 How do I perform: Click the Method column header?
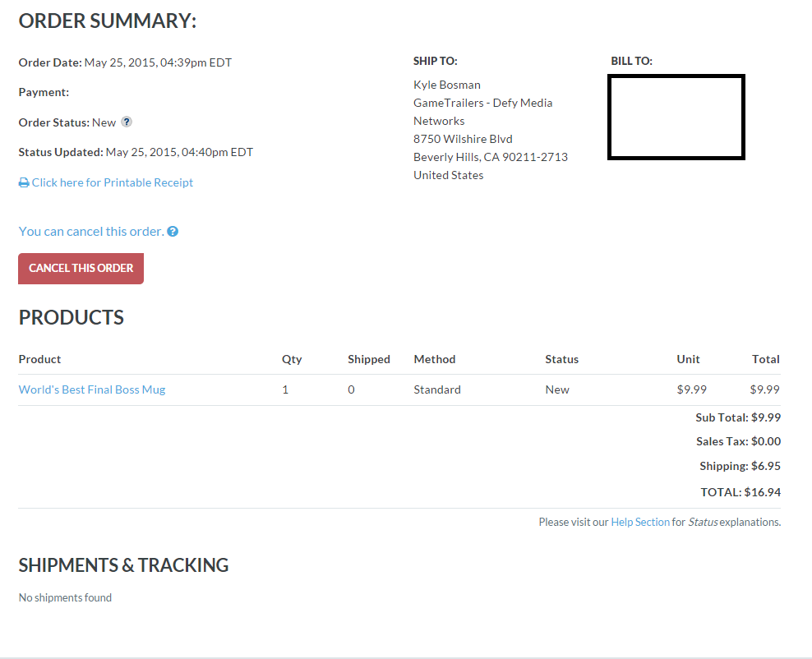click(435, 359)
